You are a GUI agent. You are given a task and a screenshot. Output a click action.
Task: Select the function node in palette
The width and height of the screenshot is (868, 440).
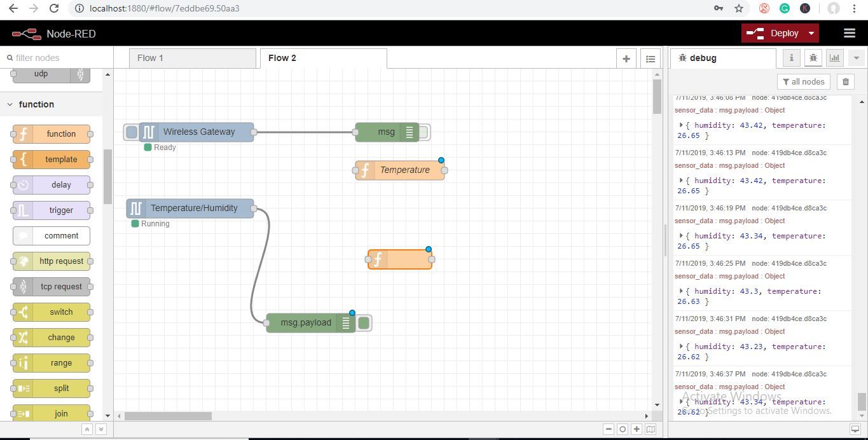[x=52, y=134]
